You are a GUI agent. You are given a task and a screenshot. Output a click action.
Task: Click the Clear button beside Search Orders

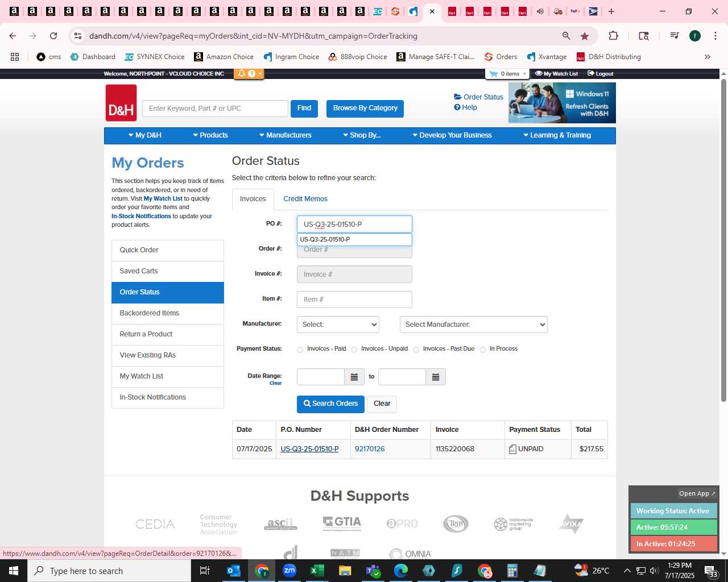382,404
